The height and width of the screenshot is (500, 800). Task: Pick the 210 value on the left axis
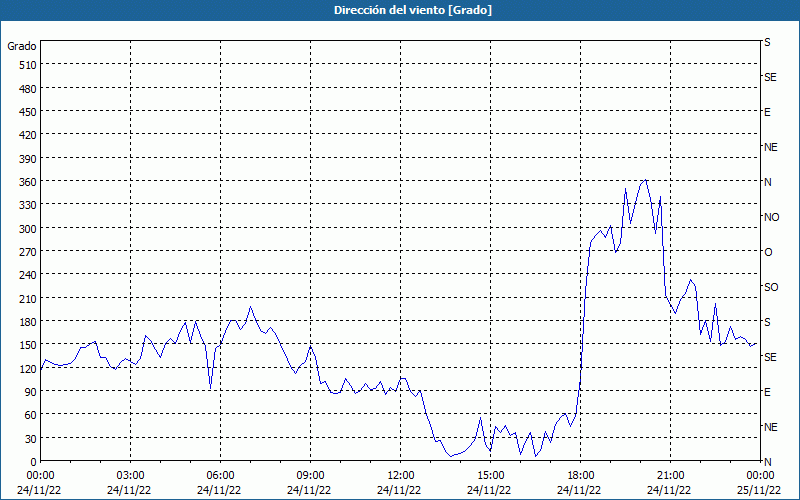(x=28, y=298)
